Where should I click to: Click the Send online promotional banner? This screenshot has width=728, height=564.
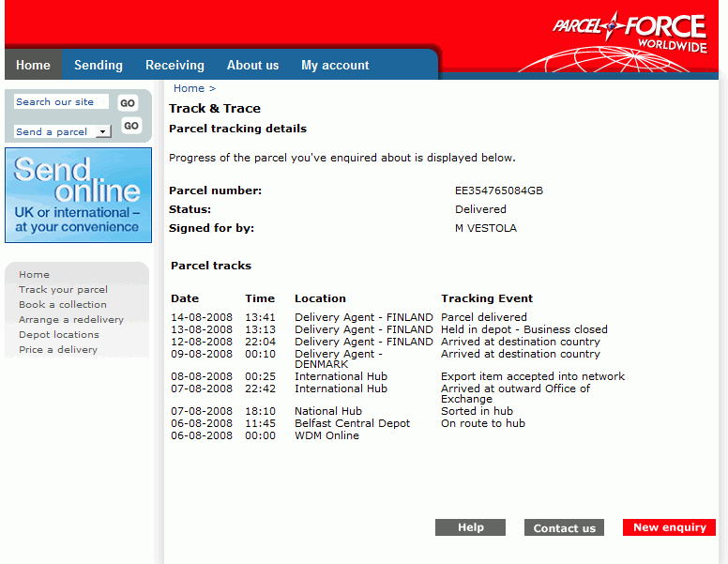[x=78, y=195]
